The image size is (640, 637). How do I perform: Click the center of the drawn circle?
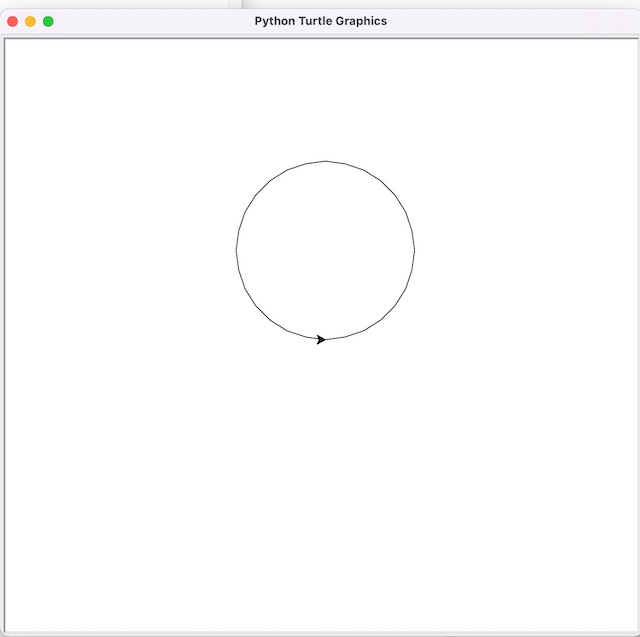326,250
